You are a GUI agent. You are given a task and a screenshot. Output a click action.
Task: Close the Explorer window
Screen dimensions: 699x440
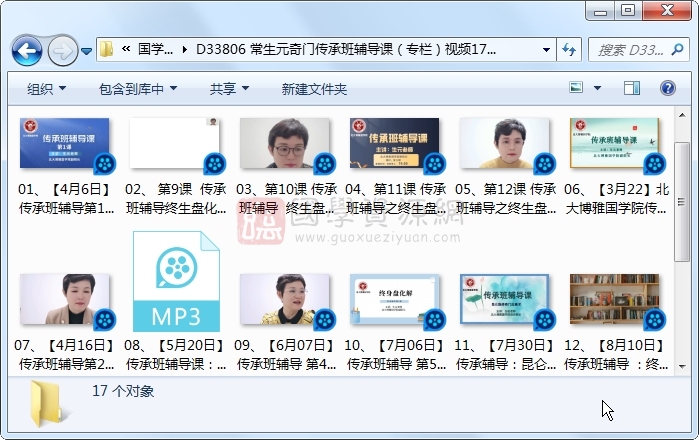coord(667,11)
